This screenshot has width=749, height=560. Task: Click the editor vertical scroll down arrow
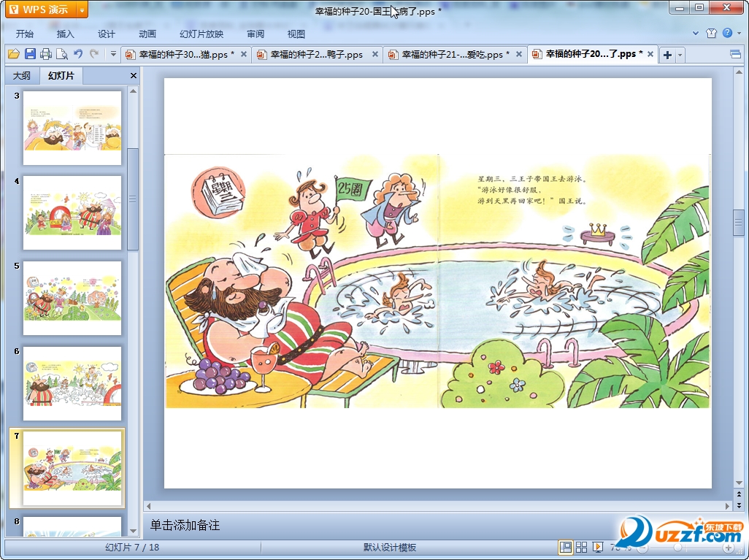[x=739, y=483]
